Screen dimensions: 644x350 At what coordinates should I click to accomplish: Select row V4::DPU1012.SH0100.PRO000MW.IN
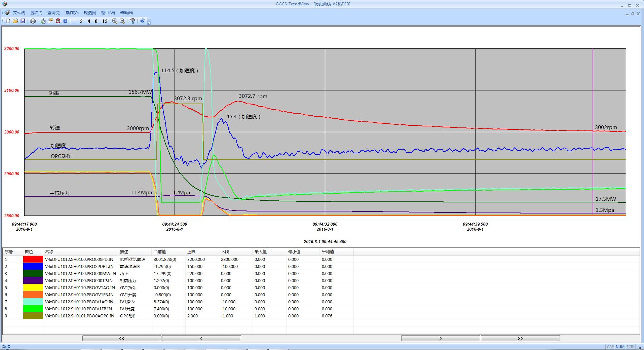pos(178,273)
